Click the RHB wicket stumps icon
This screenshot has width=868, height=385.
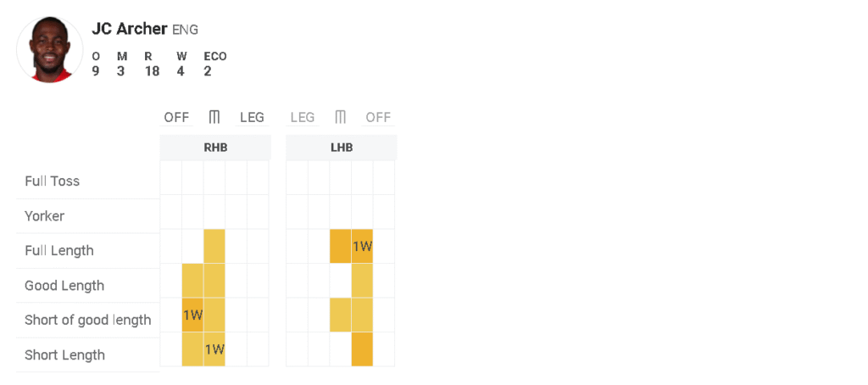(x=214, y=117)
